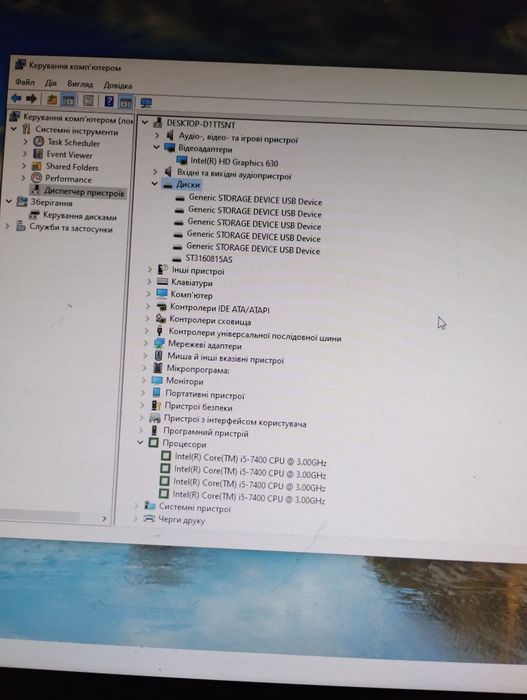Select the first Generic STORAGE DEVICE USB Device
527x700 pixels.
pos(255,200)
